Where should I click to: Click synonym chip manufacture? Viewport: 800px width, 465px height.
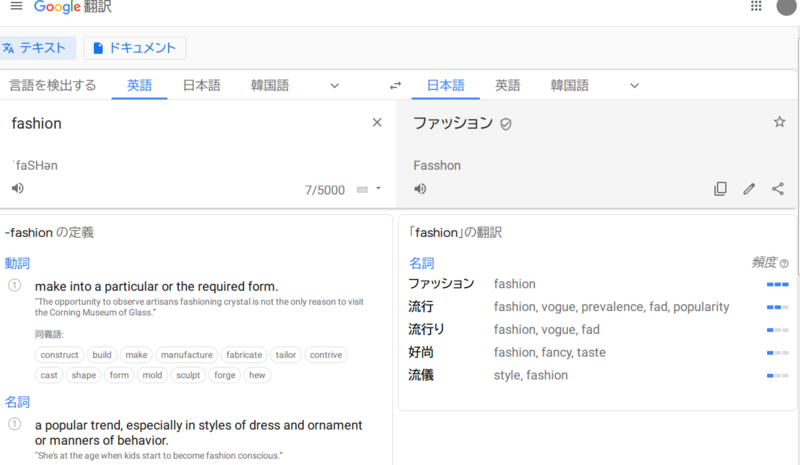click(187, 355)
